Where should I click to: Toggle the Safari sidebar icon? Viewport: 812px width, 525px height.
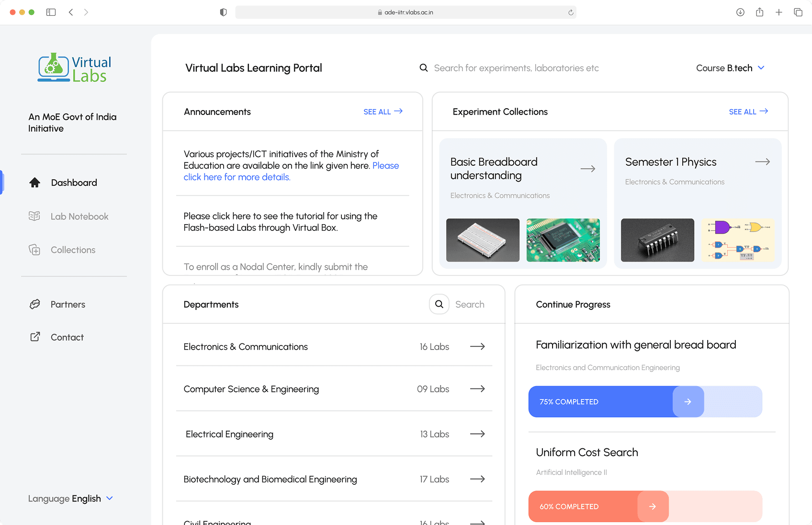(x=51, y=12)
